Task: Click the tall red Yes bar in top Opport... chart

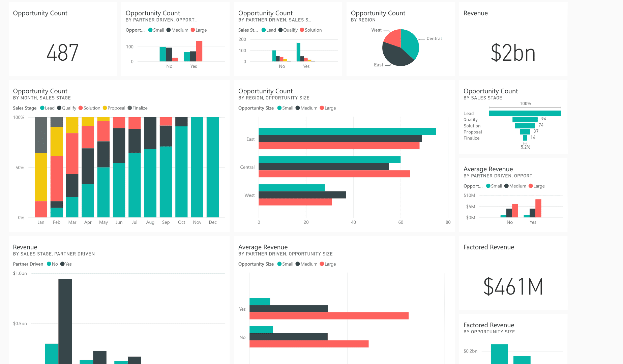Action: coord(199,51)
